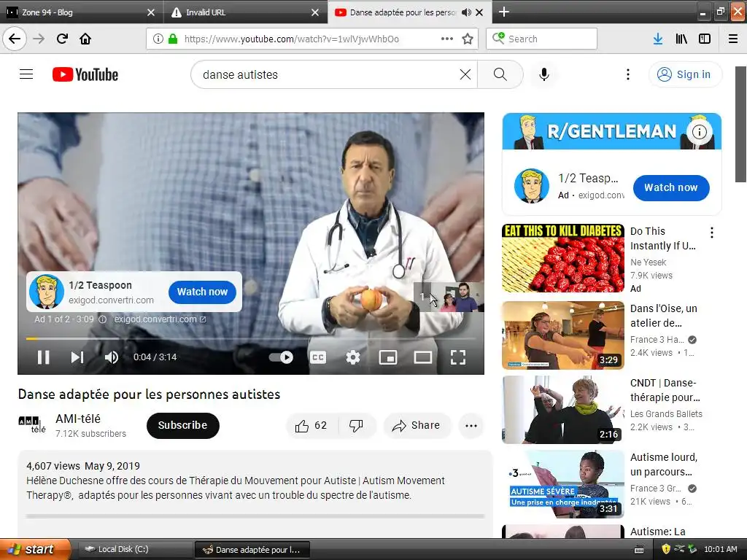This screenshot has height=560, width=747.
Task: Open Autisme lourd, un parcours video title
Action: [x=664, y=464]
